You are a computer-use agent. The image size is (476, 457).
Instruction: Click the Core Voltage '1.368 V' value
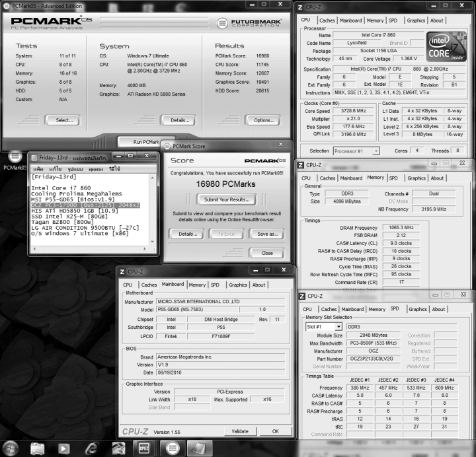[x=409, y=58]
